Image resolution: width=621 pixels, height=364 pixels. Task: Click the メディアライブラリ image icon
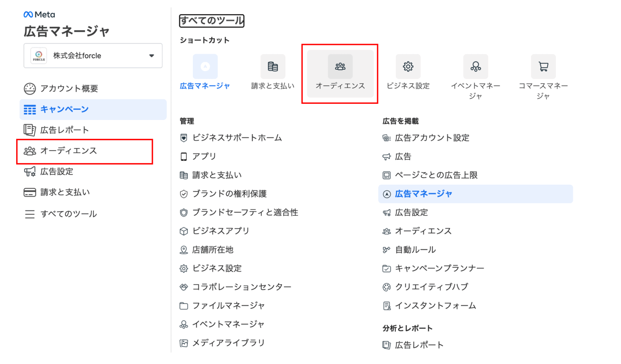point(184,343)
